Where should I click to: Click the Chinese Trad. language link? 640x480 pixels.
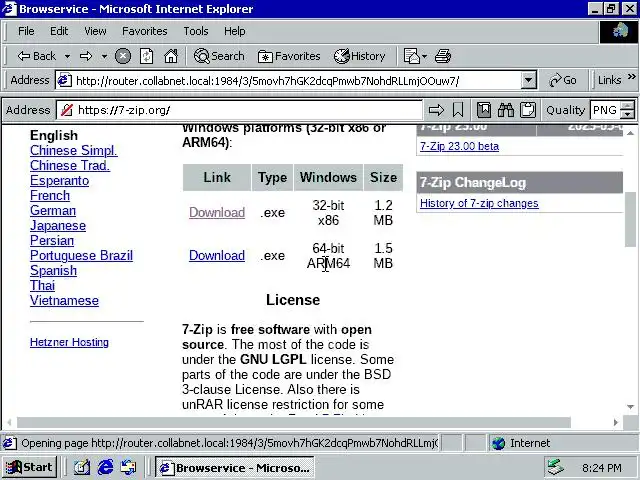pos(70,165)
